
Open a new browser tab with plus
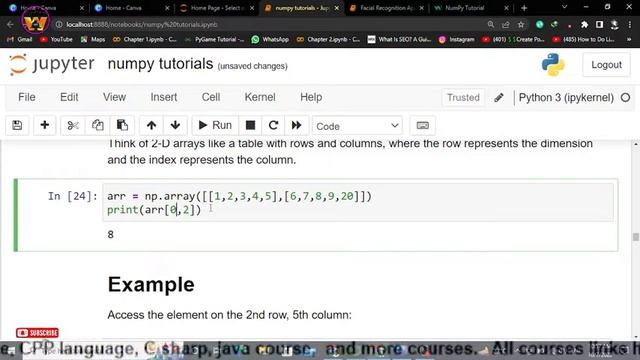(524, 8)
